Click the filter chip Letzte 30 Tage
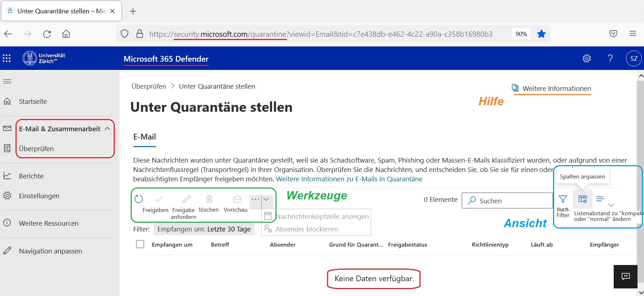The width and height of the screenshot is (644, 296). [x=204, y=229]
